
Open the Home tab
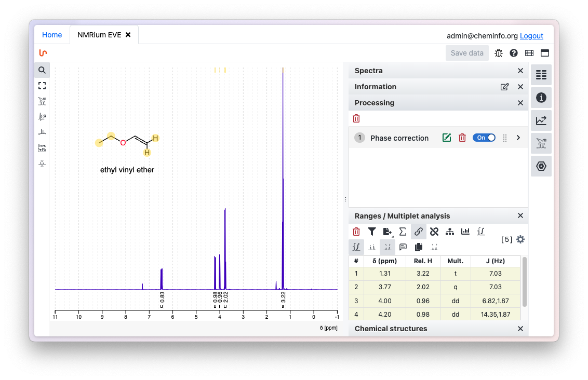(x=52, y=35)
